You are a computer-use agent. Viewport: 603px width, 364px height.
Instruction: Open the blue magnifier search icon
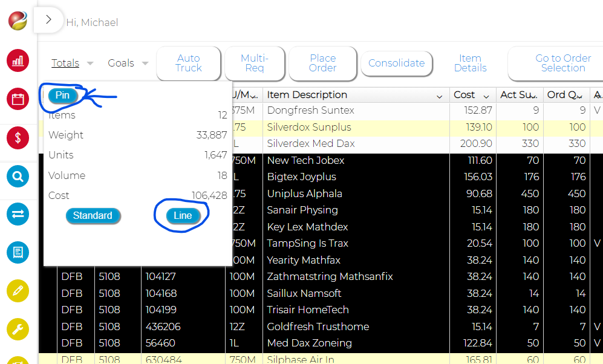18,177
